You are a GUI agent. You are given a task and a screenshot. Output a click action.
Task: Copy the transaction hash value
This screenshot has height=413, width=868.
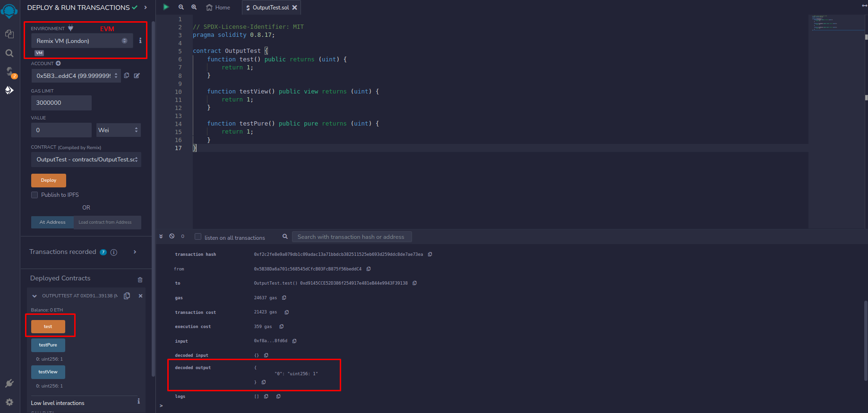pos(430,254)
